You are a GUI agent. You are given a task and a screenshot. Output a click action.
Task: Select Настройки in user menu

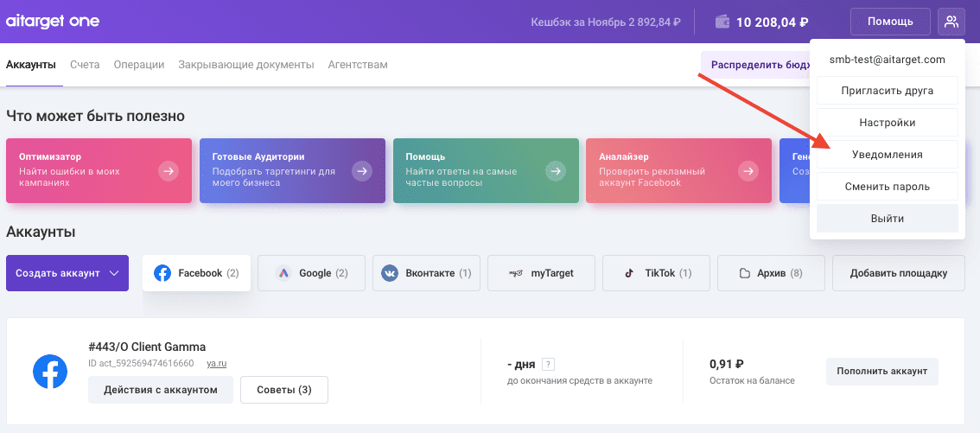[888, 123]
